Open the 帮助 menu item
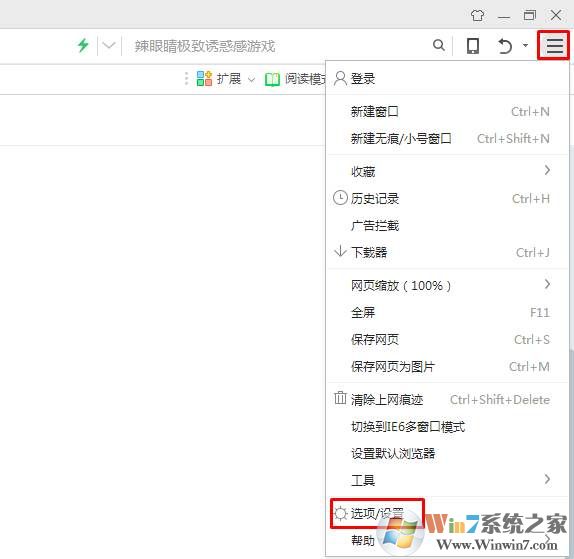 447,540
